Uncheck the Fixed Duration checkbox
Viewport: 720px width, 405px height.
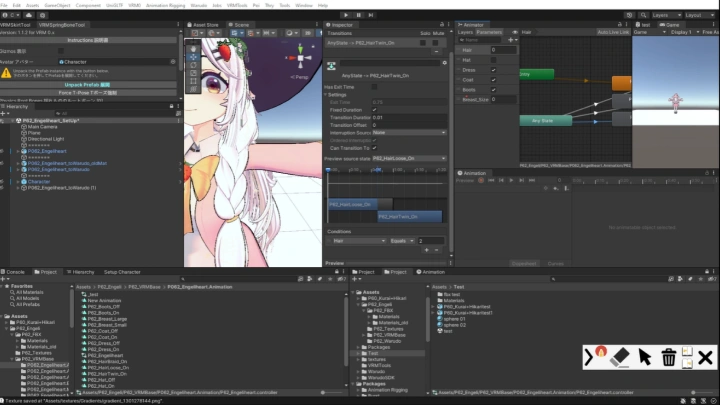375,109
